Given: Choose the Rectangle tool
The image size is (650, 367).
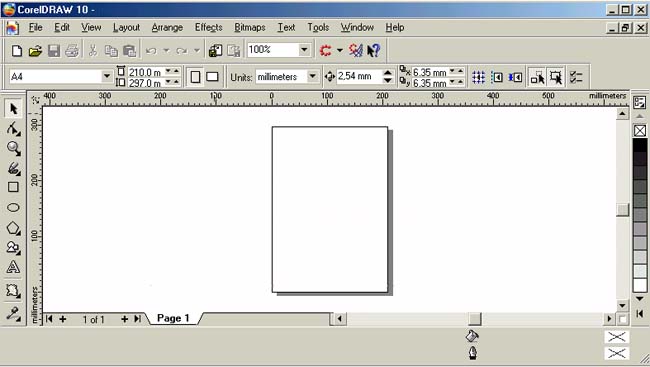Looking at the screenshot, I should pos(13,187).
